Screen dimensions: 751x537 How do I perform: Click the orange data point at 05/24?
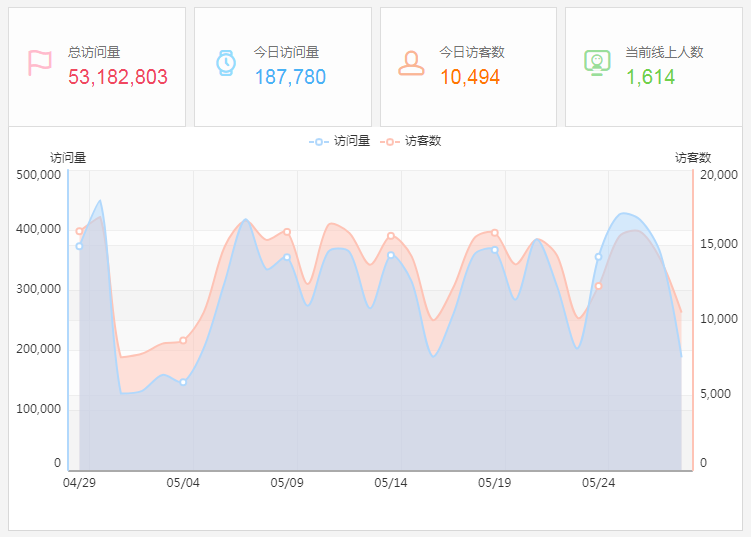point(598,286)
